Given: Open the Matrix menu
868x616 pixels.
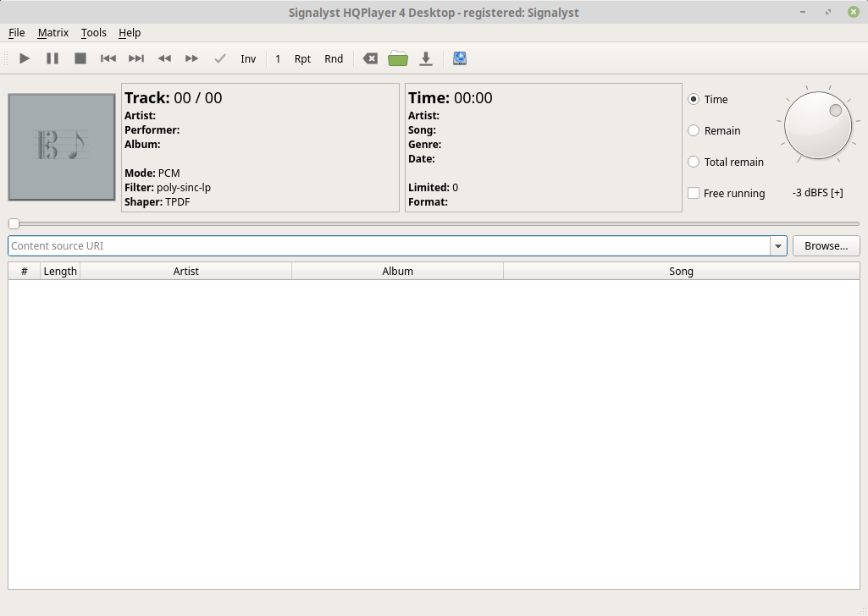Looking at the screenshot, I should click(53, 32).
